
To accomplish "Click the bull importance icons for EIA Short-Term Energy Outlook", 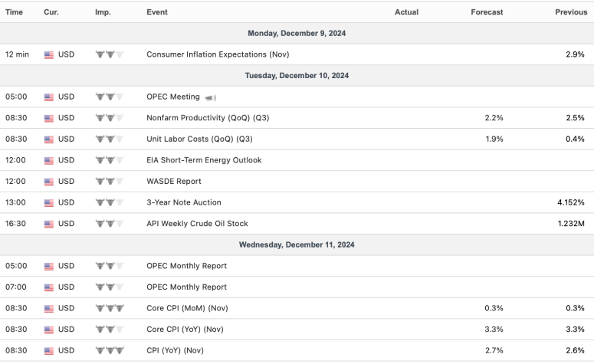I will pos(109,160).
